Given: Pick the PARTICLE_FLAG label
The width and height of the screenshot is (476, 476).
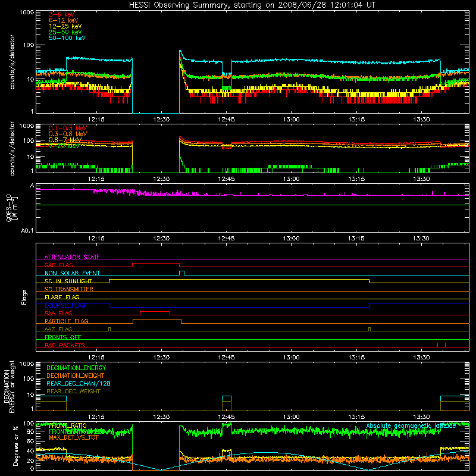Looking at the screenshot, I should click(x=67, y=321).
